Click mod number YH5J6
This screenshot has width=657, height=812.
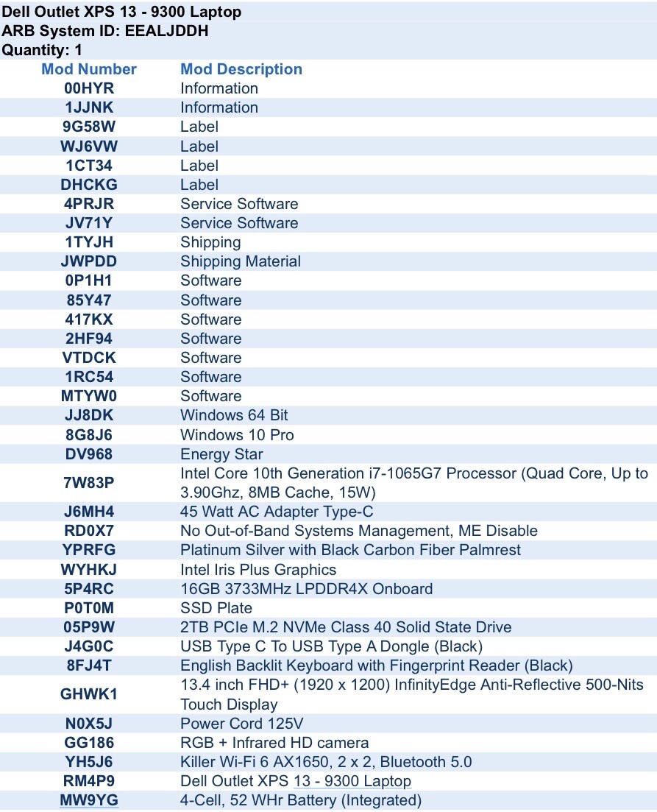89,762
